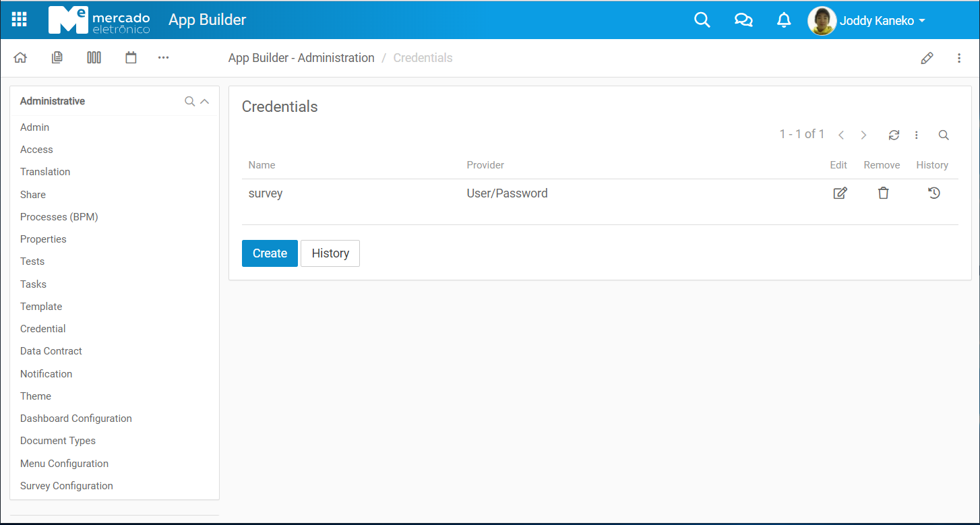Image resolution: width=980 pixels, height=525 pixels.
Task: Refresh the credentials list
Action: [894, 135]
